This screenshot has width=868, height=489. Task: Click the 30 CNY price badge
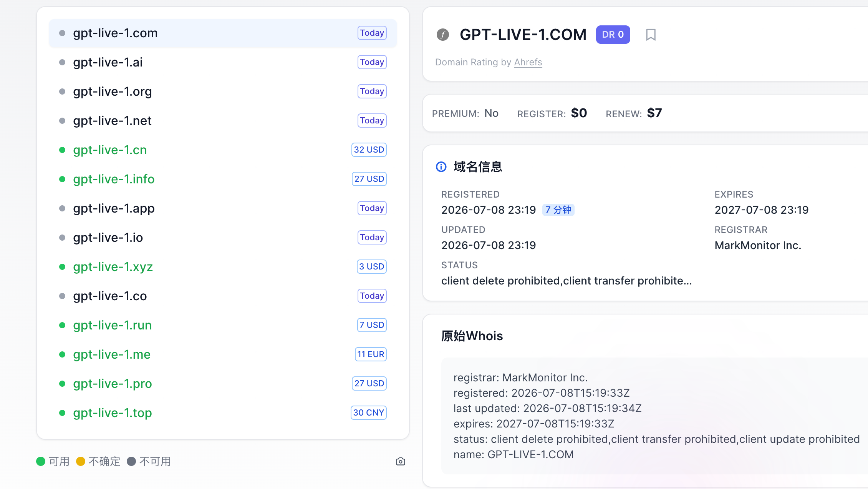369,413
